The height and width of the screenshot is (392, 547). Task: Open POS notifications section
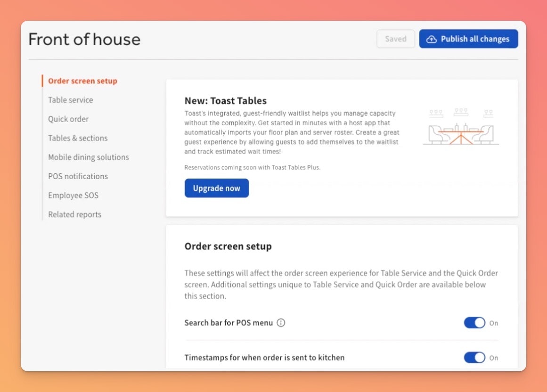[78, 176]
